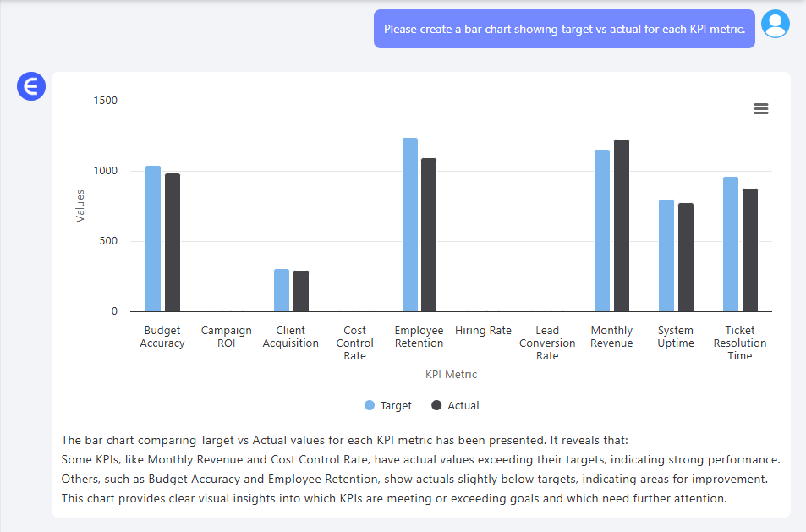Select the Monthly Revenue actual bar
This screenshot has width=806, height=532.
(x=622, y=226)
